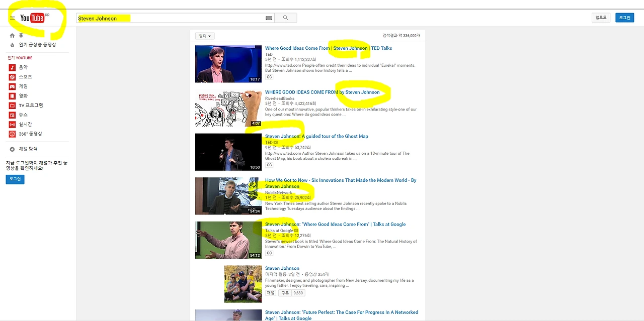Click the NoblisNetwork channel name
This screenshot has height=321, width=644.
[x=279, y=192]
